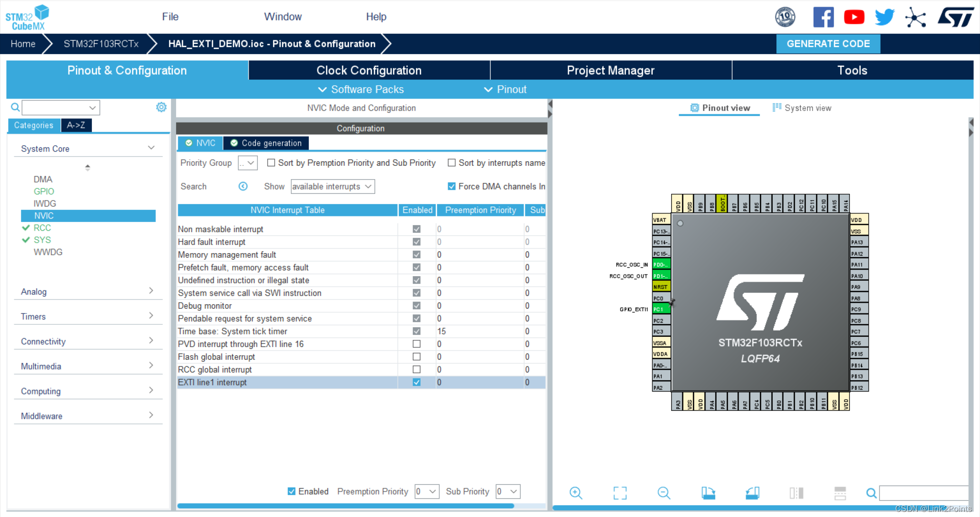Toggle Time base System tick timer checkbox
Image resolution: width=980 pixels, height=517 pixels.
click(x=416, y=331)
